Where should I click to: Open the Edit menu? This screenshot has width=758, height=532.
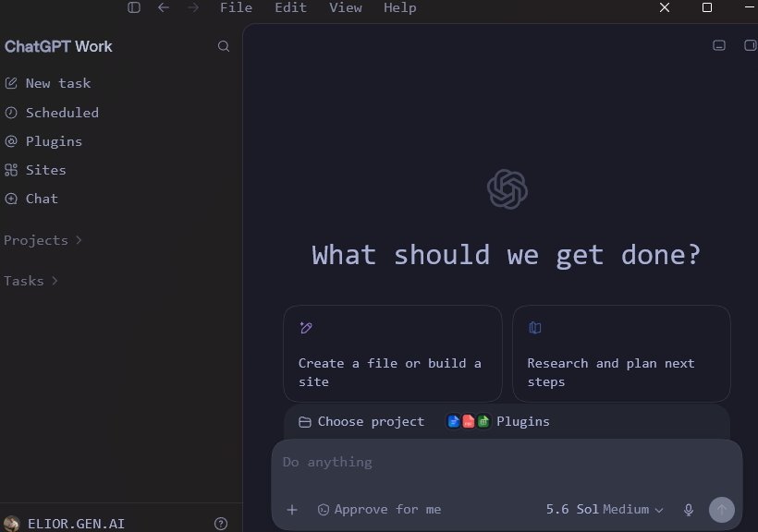[x=290, y=7]
